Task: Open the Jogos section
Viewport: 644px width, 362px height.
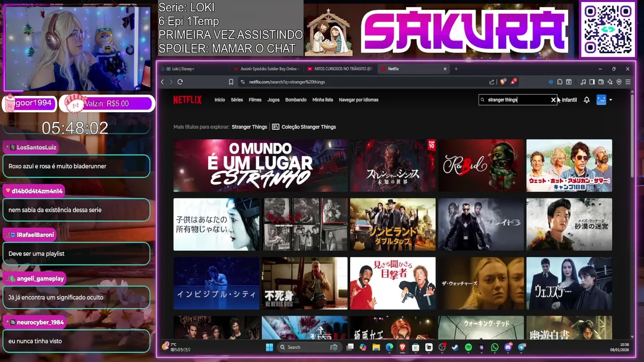Action: 274,100
